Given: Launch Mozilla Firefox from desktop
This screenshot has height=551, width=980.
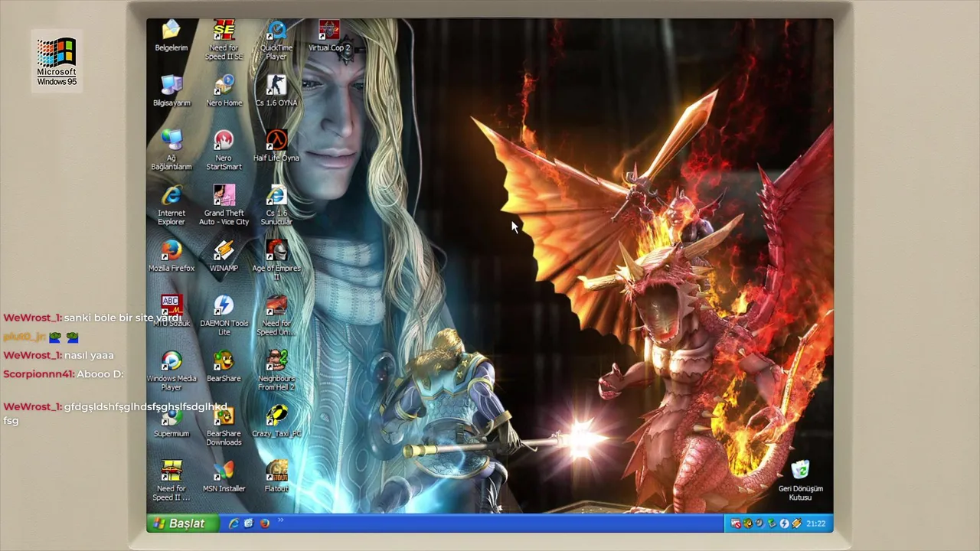Looking at the screenshot, I should (x=171, y=256).
